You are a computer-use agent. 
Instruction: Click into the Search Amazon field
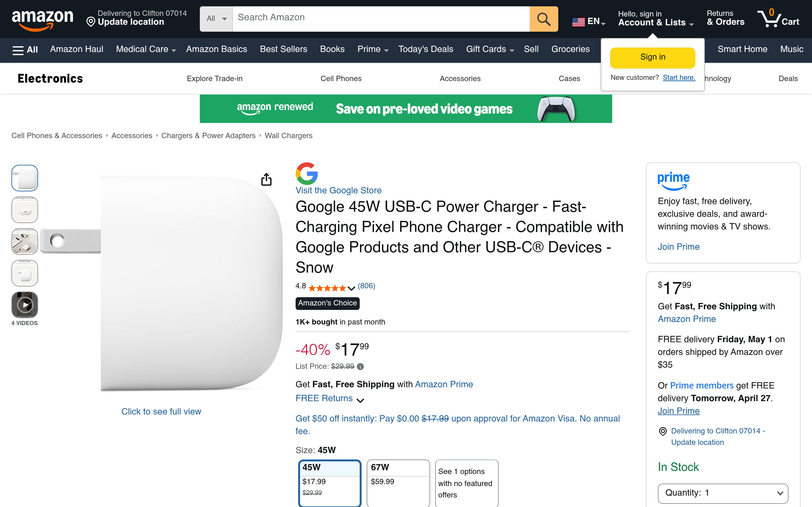[x=381, y=18]
